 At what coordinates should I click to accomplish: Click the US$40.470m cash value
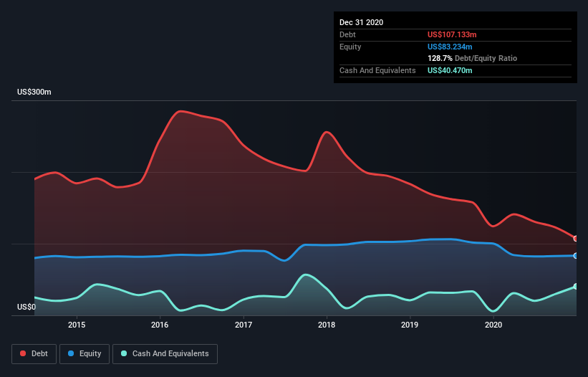pyautogui.click(x=450, y=70)
